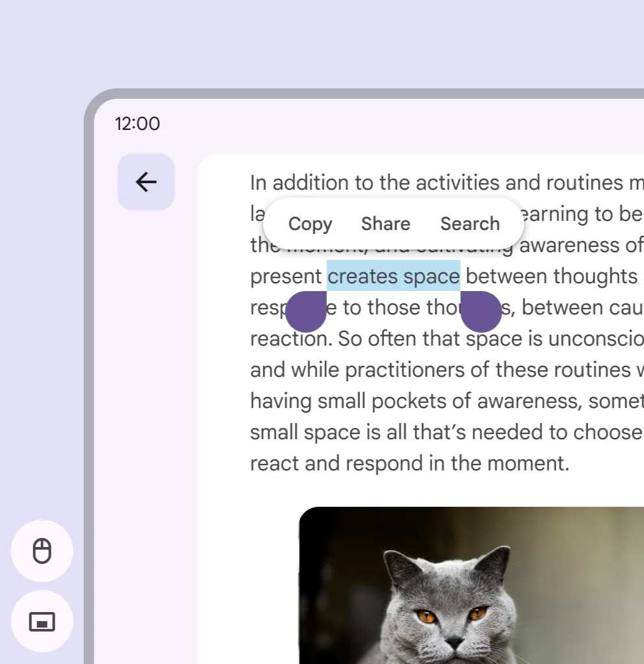This screenshot has height=664, width=644.
Task: Click the screen layout icon below the mouse button
Action: pos(42,622)
